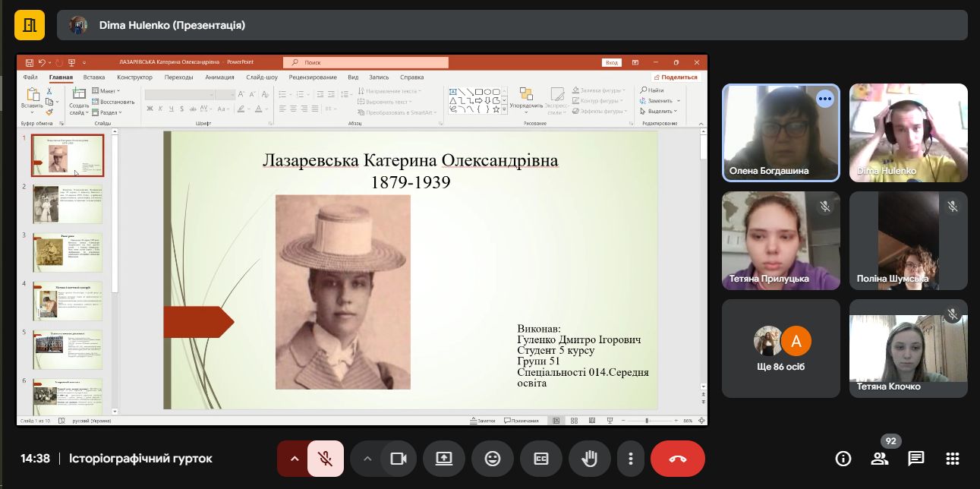
Task: Toggle the camera on or off
Action: pyautogui.click(x=398, y=459)
